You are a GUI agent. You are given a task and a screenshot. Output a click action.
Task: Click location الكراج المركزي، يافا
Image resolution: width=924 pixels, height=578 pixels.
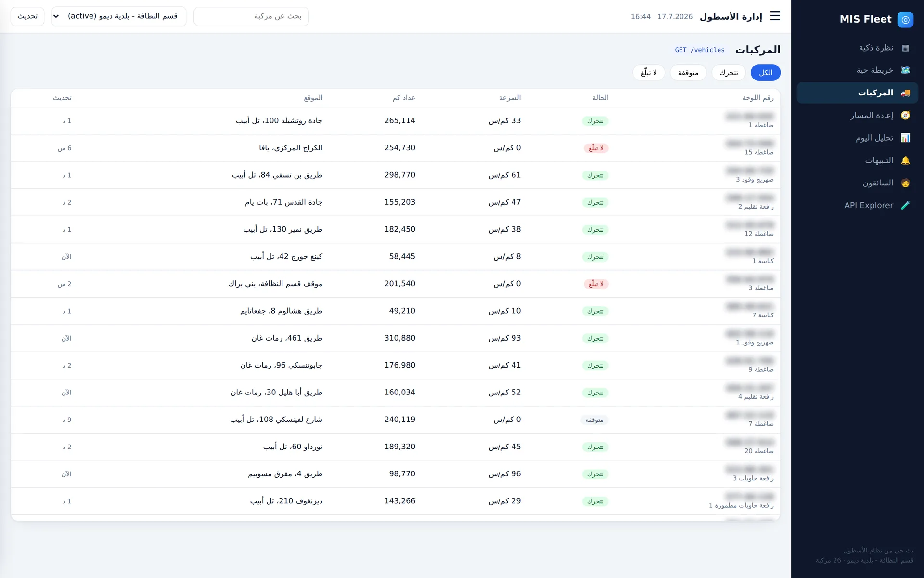[x=291, y=148]
